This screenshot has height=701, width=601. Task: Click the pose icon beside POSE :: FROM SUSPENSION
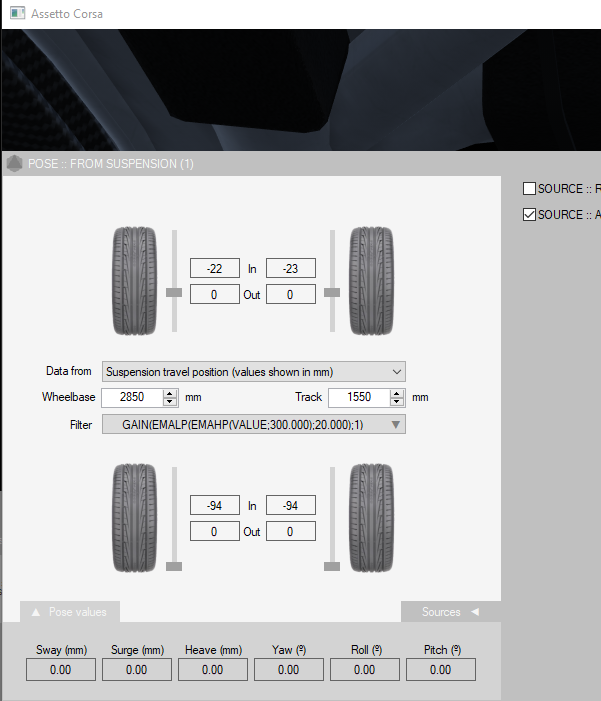point(14,164)
